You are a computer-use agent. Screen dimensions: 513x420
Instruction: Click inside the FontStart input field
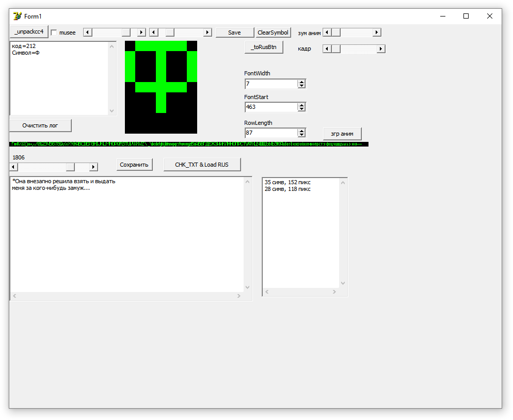coord(271,107)
